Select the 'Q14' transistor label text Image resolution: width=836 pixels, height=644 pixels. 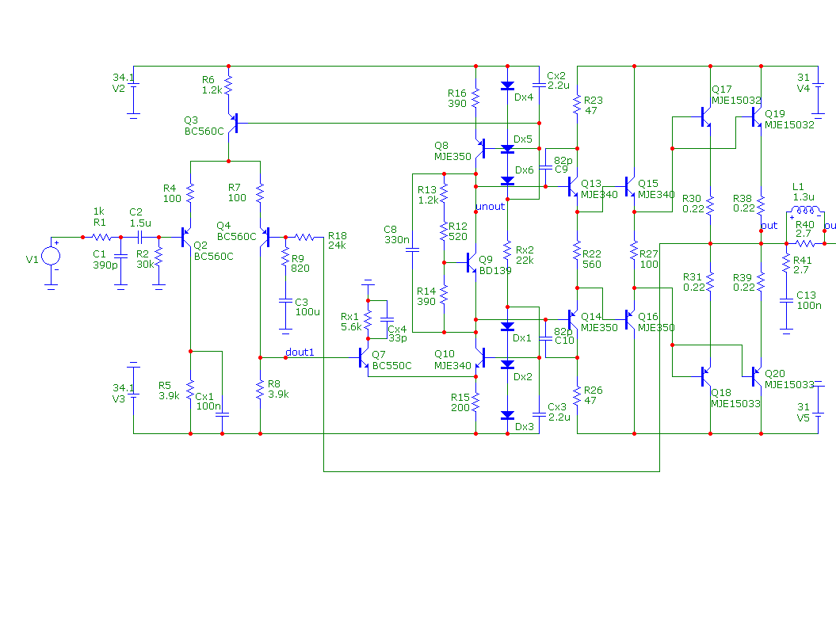591,317
